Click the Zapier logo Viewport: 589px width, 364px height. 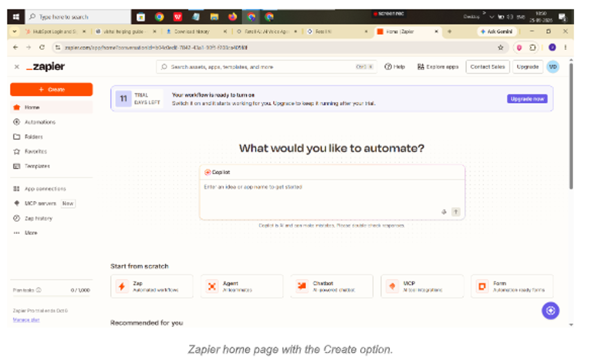pyautogui.click(x=46, y=67)
